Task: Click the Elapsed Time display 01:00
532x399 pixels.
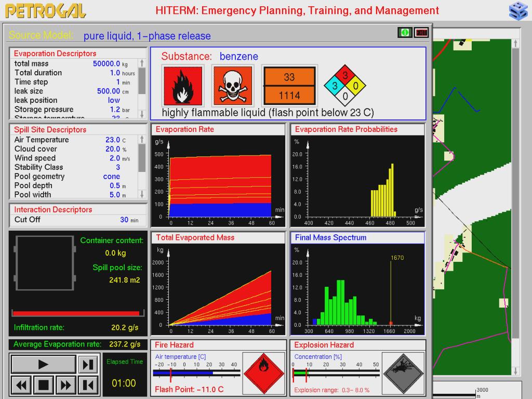Action: (x=124, y=383)
